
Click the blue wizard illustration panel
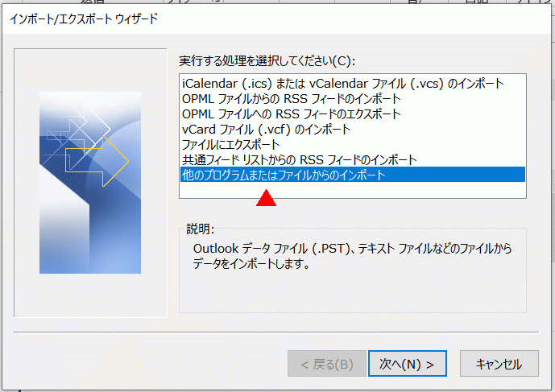coord(90,183)
